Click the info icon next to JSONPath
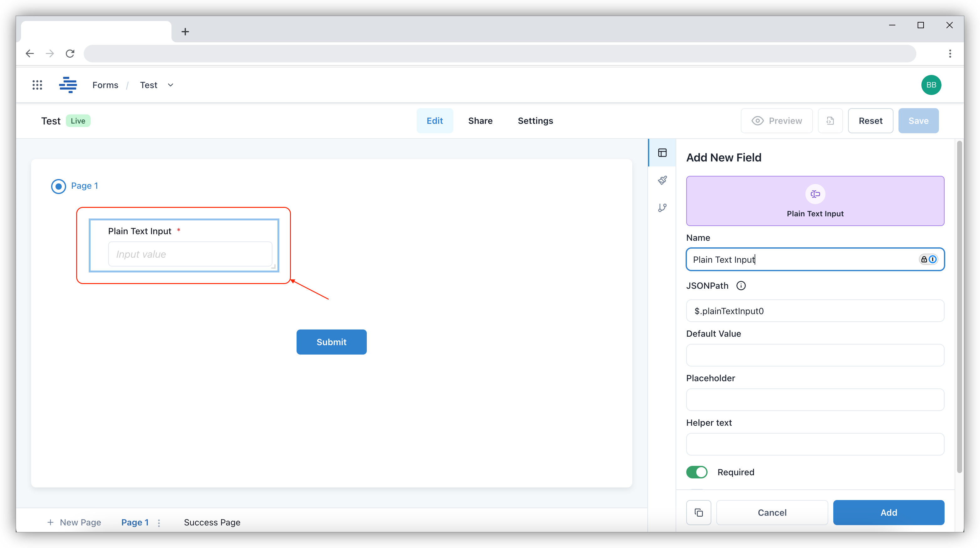The height and width of the screenshot is (548, 980). [x=740, y=286]
